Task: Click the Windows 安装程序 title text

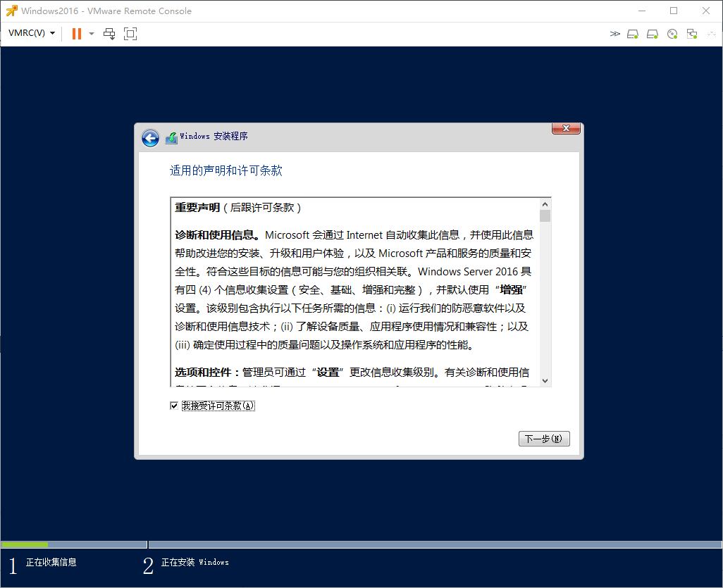Action: [x=214, y=137]
